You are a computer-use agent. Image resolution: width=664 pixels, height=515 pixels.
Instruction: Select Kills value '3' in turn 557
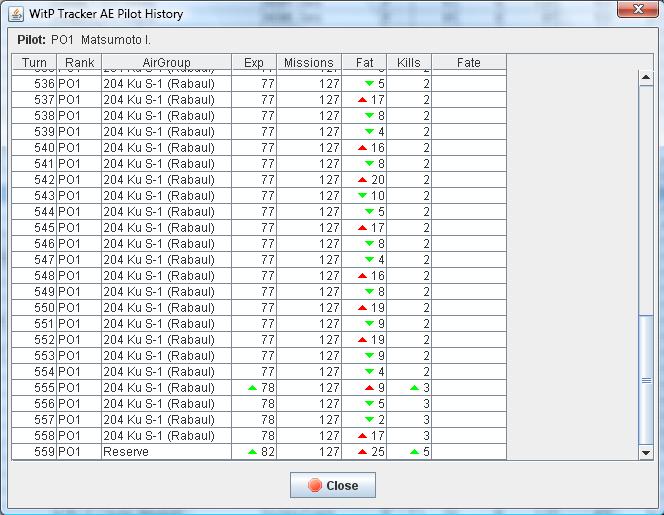coord(426,419)
